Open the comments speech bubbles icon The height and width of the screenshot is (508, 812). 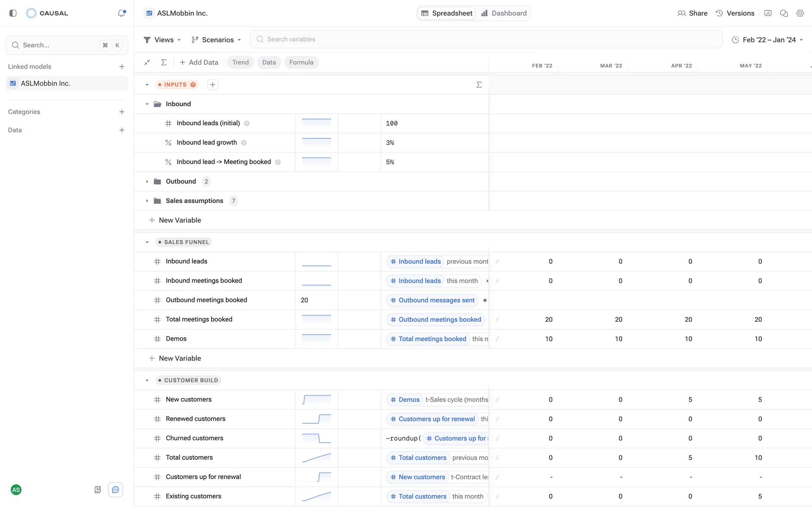pyautogui.click(x=784, y=13)
